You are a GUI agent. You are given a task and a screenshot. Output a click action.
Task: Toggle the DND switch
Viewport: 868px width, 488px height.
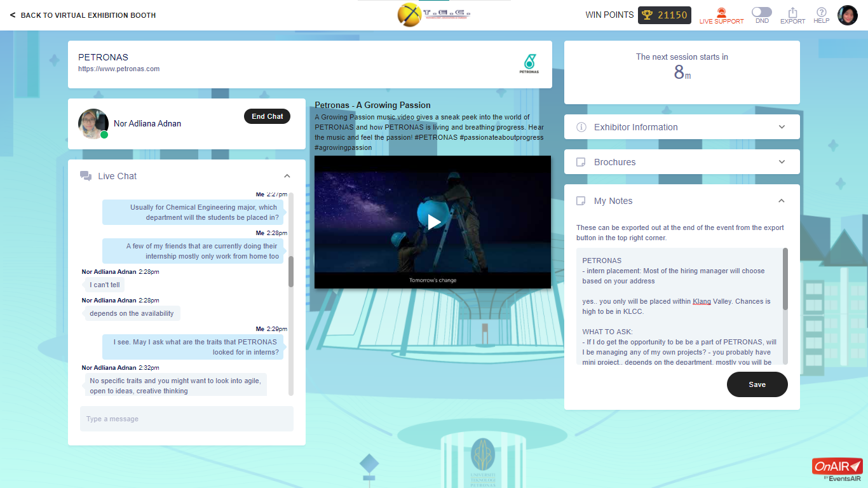(761, 12)
